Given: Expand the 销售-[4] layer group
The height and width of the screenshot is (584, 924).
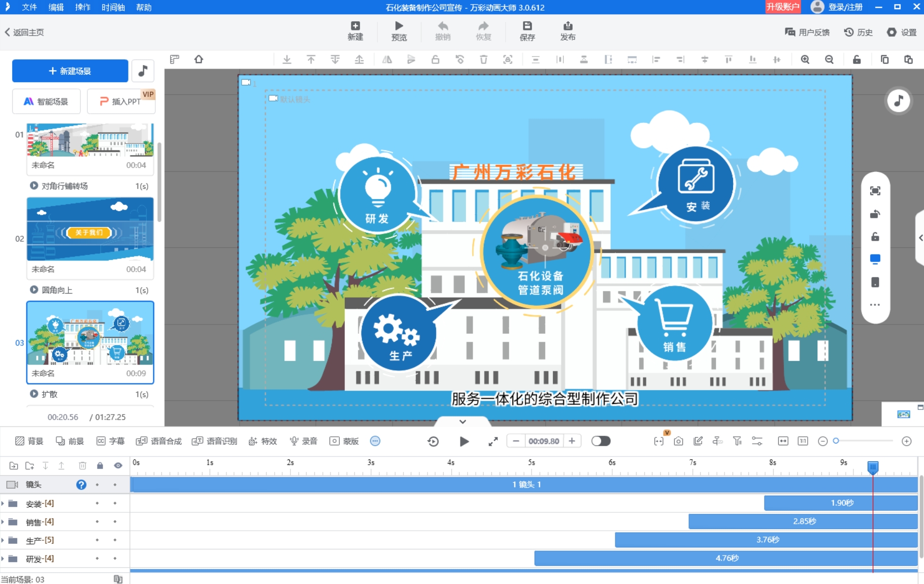Looking at the screenshot, I should tap(3, 522).
